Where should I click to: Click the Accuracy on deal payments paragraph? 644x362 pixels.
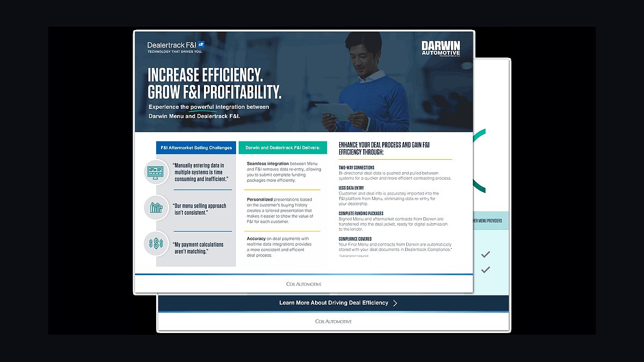pos(279,247)
